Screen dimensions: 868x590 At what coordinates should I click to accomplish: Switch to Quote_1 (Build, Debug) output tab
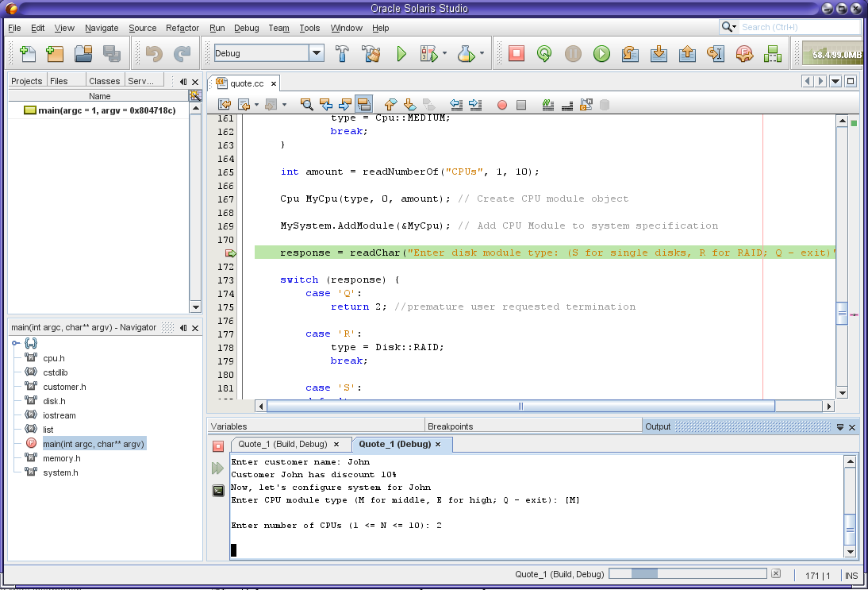point(282,444)
